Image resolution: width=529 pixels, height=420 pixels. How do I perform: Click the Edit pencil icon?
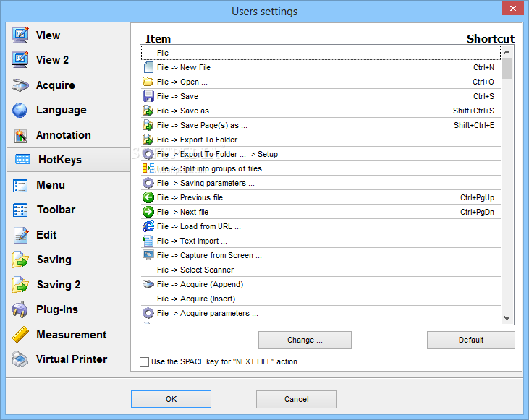click(x=21, y=235)
